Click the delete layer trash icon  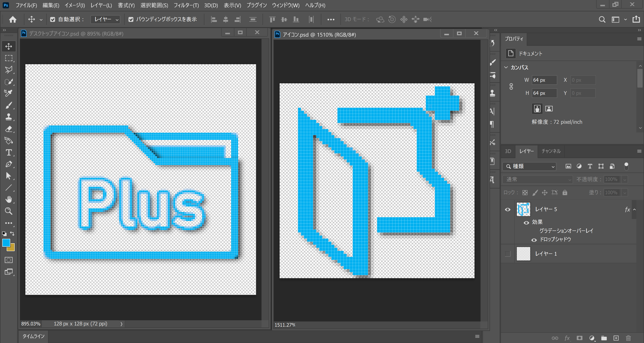(628, 338)
